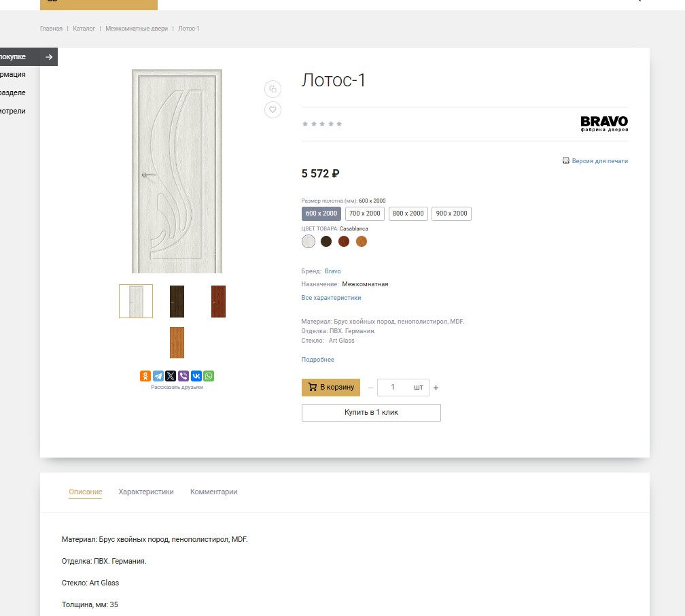Share the door on Telegram
Viewport: 685px width, 616px height.
tap(158, 376)
